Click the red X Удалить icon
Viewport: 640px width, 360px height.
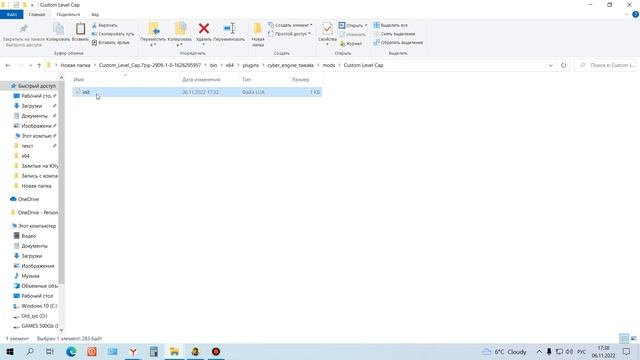204,28
